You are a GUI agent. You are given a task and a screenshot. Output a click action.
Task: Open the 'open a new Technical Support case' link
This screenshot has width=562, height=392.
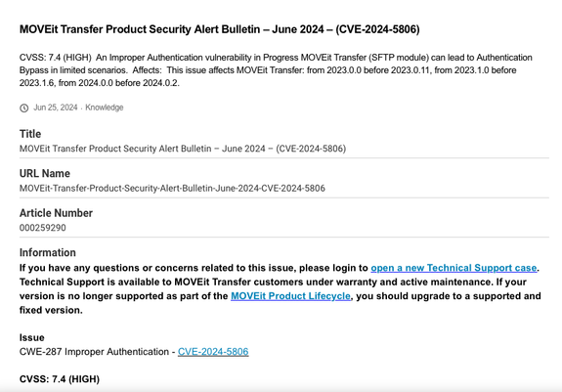pos(454,268)
